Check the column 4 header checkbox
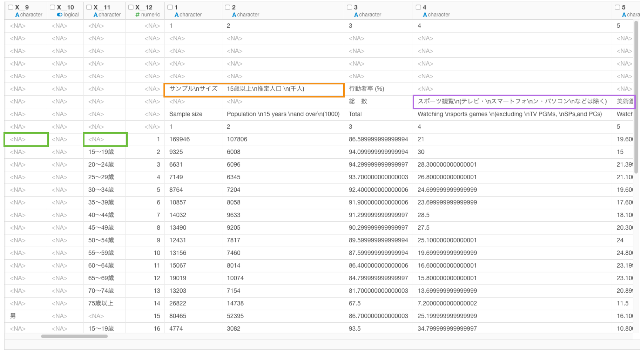Image resolution: width=644 pixels, height=354 pixels. coord(418,7)
